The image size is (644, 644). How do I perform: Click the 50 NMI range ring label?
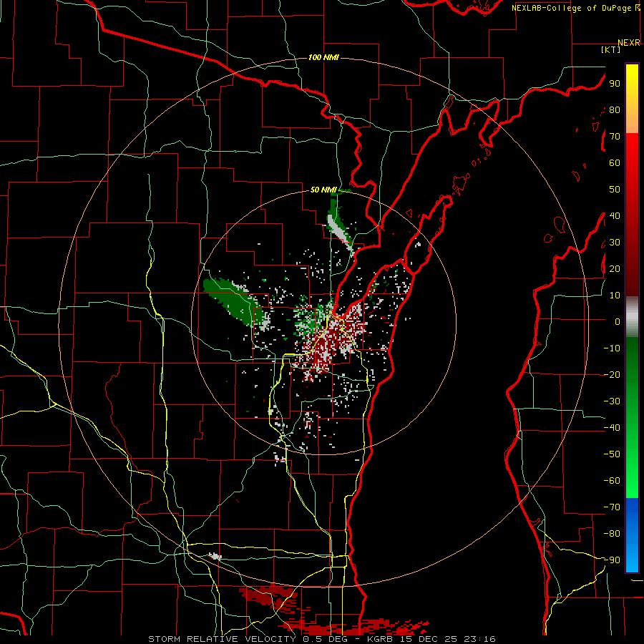point(323,190)
